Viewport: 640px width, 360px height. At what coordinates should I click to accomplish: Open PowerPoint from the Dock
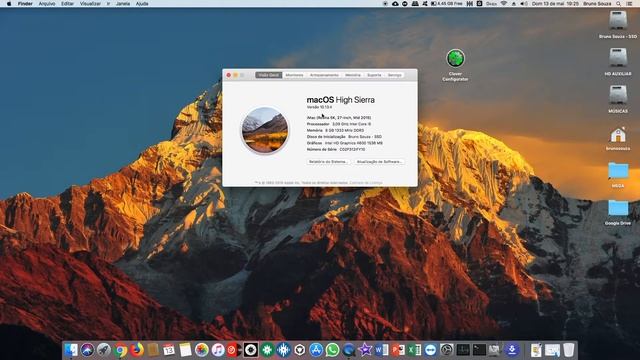coord(398,350)
